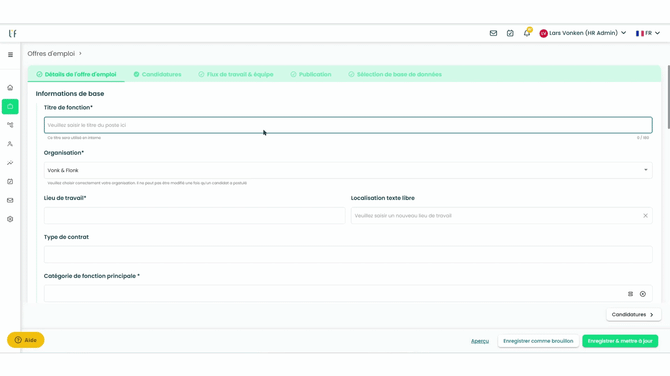The width and height of the screenshot is (670, 376).
Task: Open notifications bell icon
Action: (x=527, y=33)
